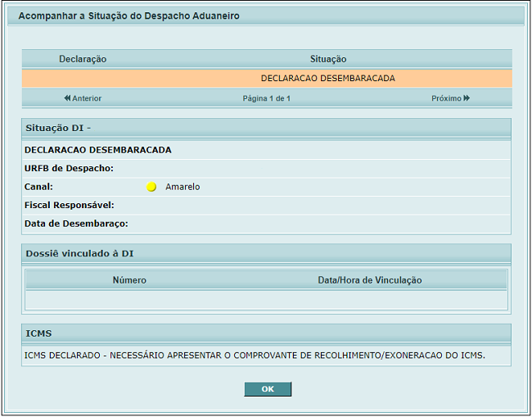Click the Data de Desembaraço label
The height and width of the screenshot is (417, 532).
(x=76, y=224)
